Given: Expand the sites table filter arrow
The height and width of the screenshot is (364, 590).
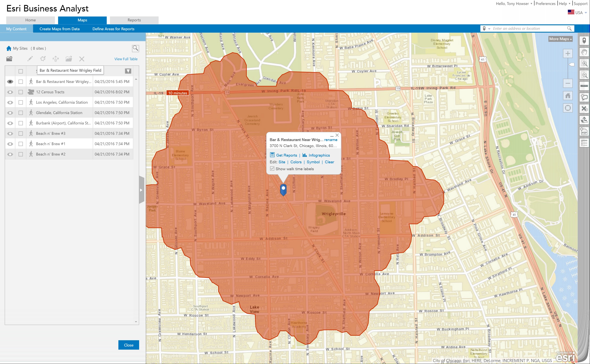Looking at the screenshot, I should (128, 71).
